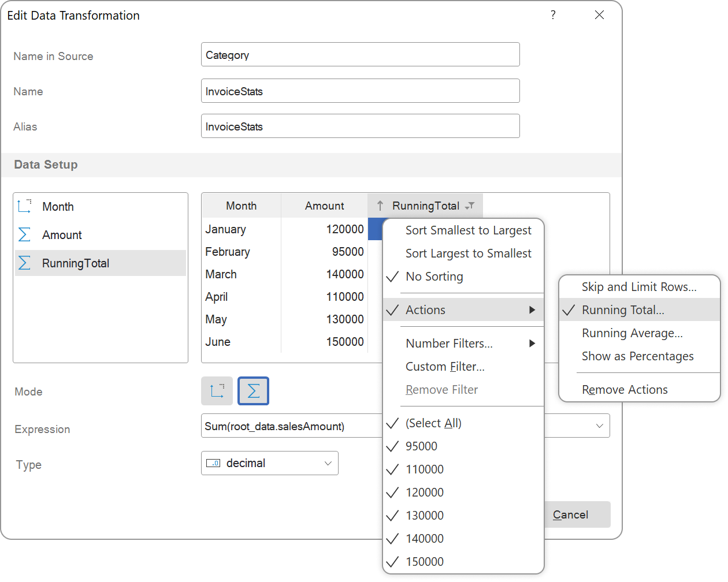Switch Mode to dimension axis button
This screenshot has height=582, width=728.
click(217, 391)
